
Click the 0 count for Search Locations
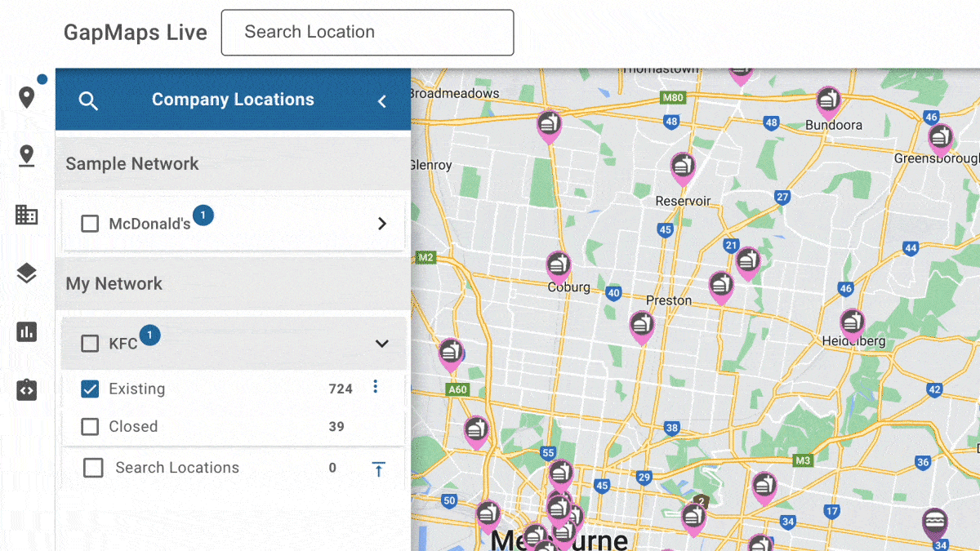pos(332,468)
